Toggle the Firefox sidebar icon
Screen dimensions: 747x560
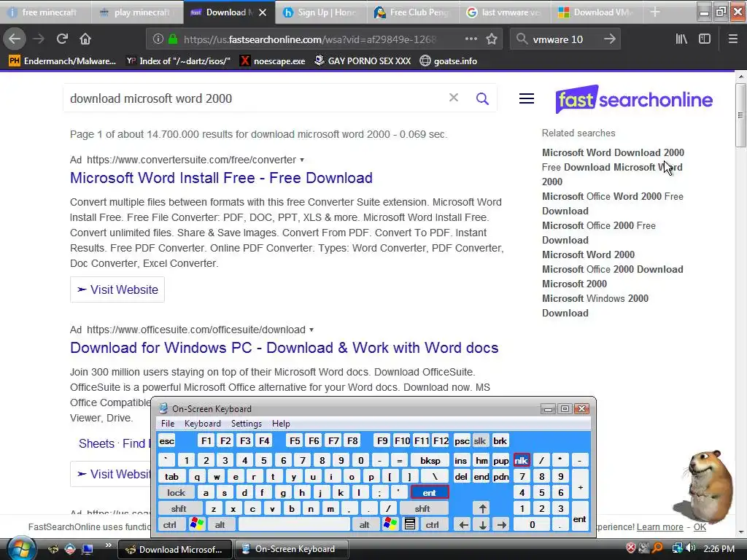pyautogui.click(x=705, y=39)
